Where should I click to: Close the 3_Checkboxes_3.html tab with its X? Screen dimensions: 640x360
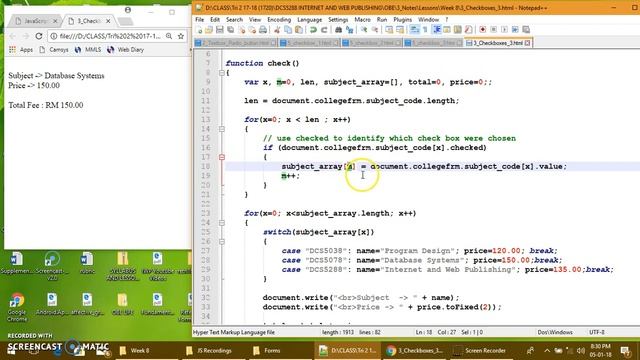click(x=528, y=43)
